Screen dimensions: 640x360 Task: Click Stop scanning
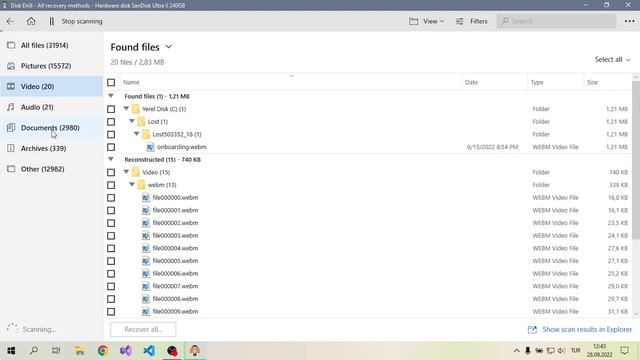82,21
